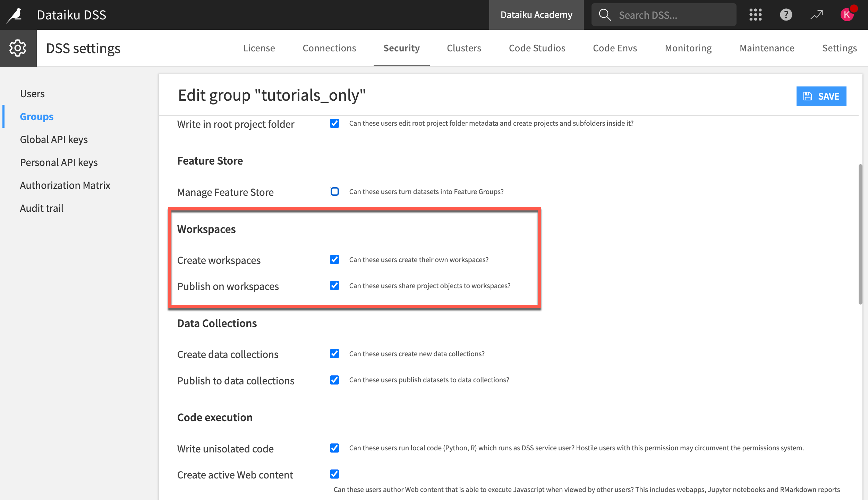Enable Manage Feature Store permission

[334, 191]
